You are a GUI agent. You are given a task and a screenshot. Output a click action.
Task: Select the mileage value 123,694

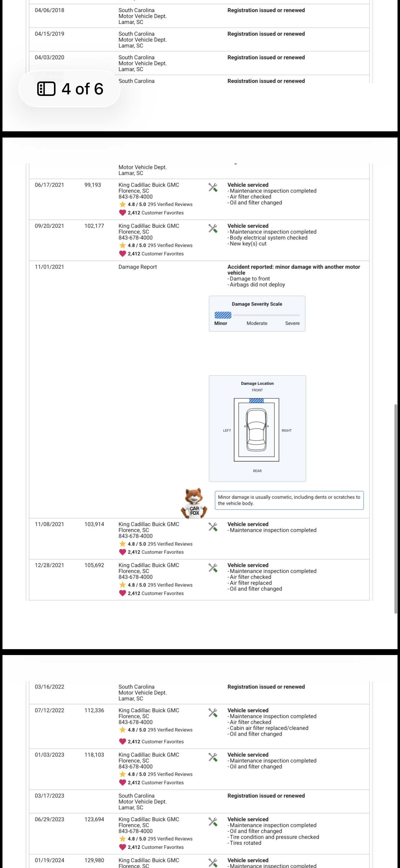[94, 819]
